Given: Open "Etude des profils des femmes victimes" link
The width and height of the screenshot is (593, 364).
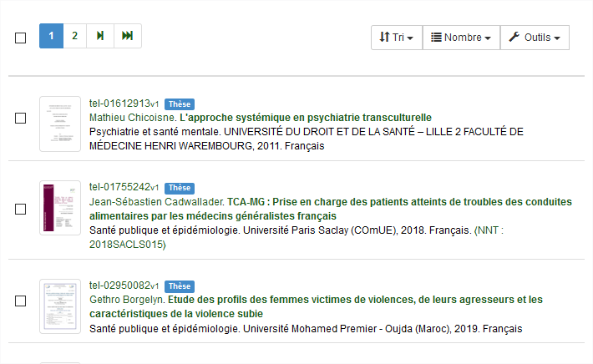Looking at the screenshot, I should tap(316, 306).
